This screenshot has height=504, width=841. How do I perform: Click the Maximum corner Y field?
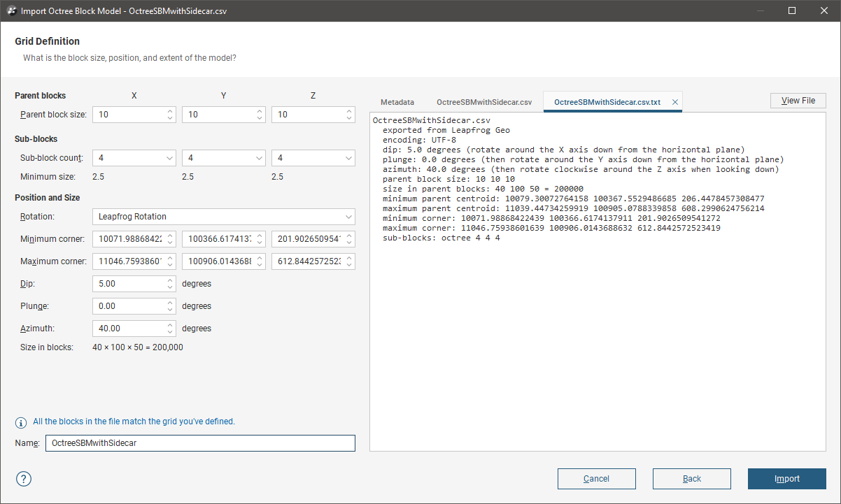click(224, 261)
